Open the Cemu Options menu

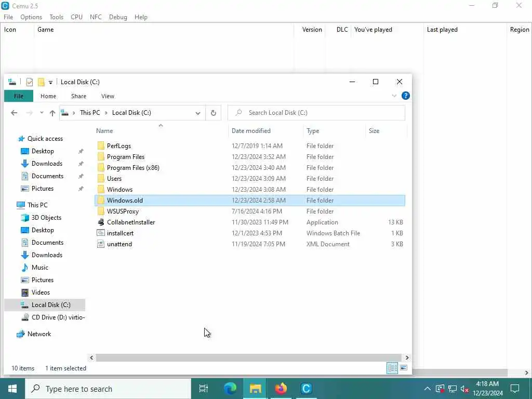[31, 17]
